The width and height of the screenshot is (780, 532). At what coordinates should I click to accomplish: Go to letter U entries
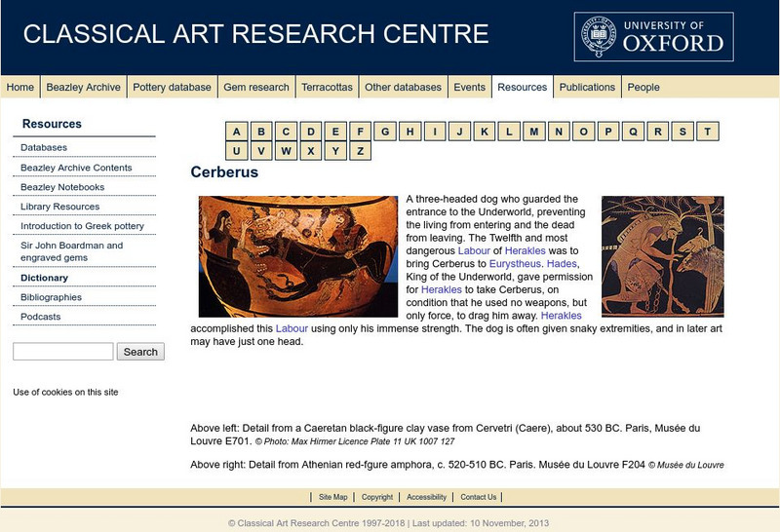click(236, 151)
